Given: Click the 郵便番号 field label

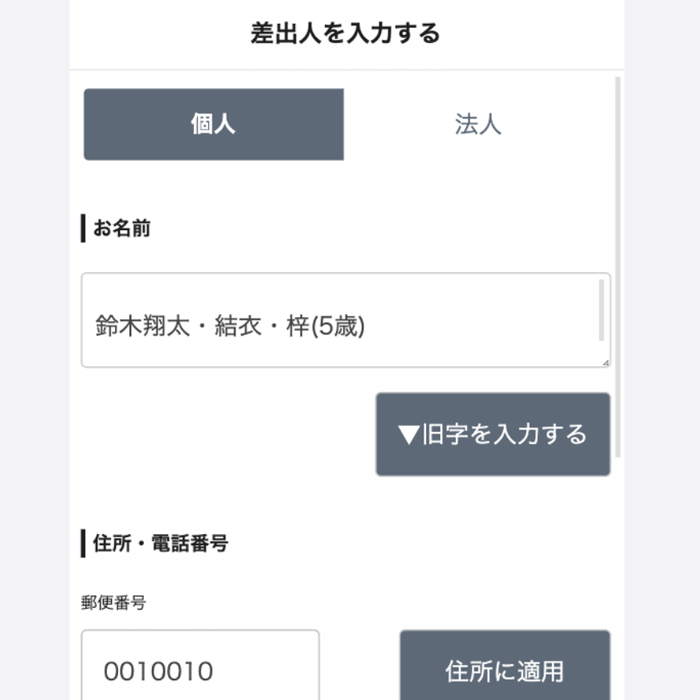Looking at the screenshot, I should point(113,603).
